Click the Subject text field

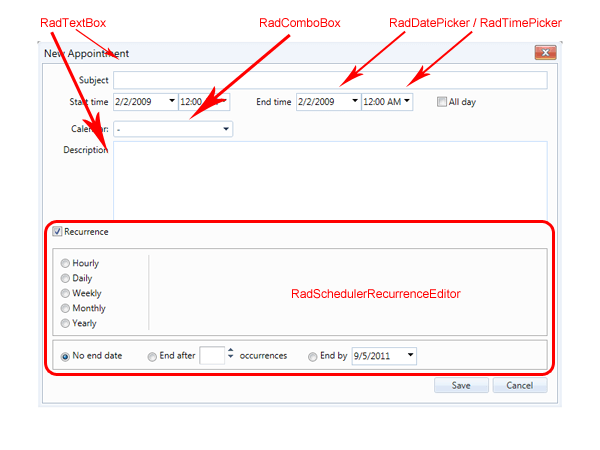point(330,80)
